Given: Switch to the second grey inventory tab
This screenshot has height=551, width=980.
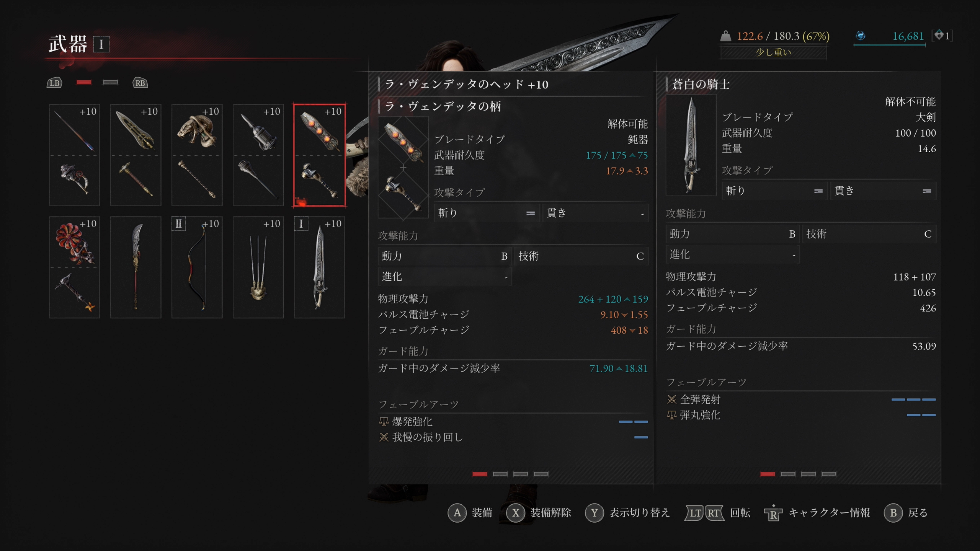Looking at the screenshot, I should coord(111,82).
